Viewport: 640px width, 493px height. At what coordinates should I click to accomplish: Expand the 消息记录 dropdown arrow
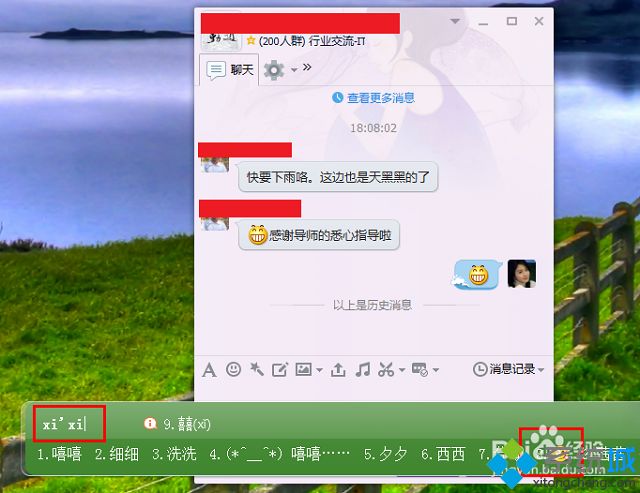click(x=541, y=370)
